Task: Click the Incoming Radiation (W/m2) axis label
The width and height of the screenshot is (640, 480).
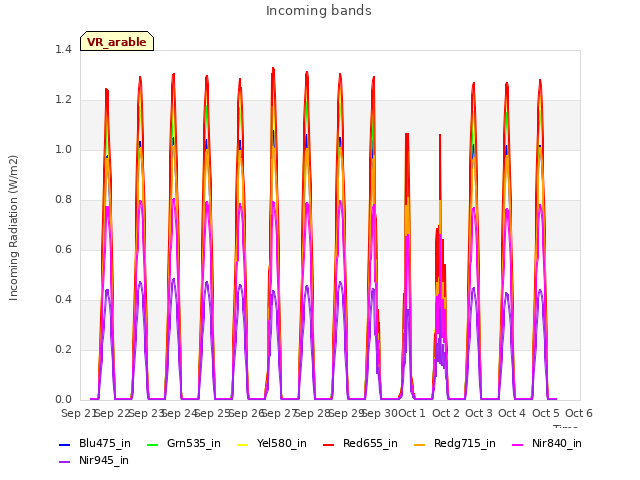Action: click(x=13, y=228)
